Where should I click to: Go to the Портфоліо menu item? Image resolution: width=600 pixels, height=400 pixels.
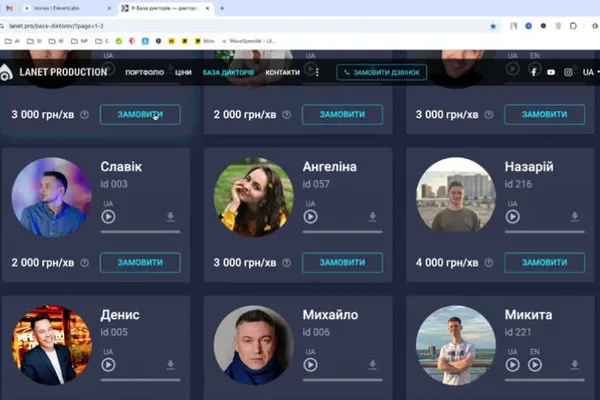(145, 72)
